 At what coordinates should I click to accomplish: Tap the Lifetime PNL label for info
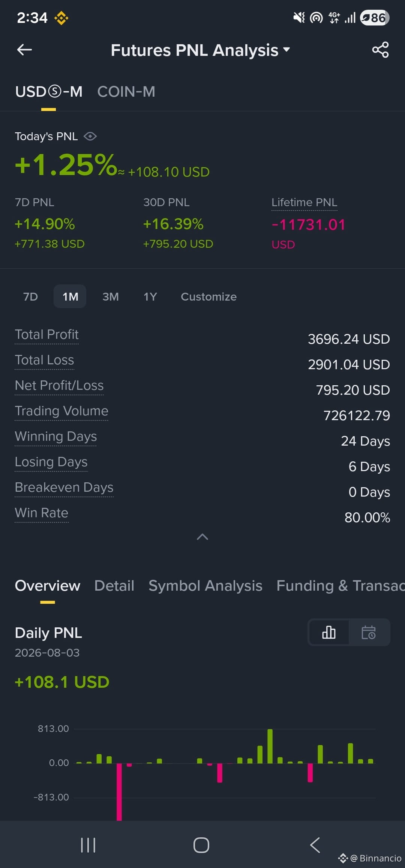point(304,202)
